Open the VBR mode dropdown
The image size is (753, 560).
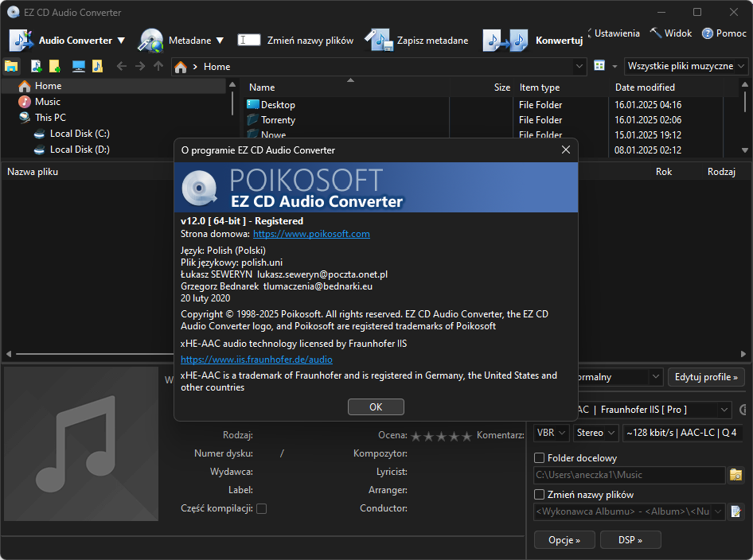tap(552, 433)
